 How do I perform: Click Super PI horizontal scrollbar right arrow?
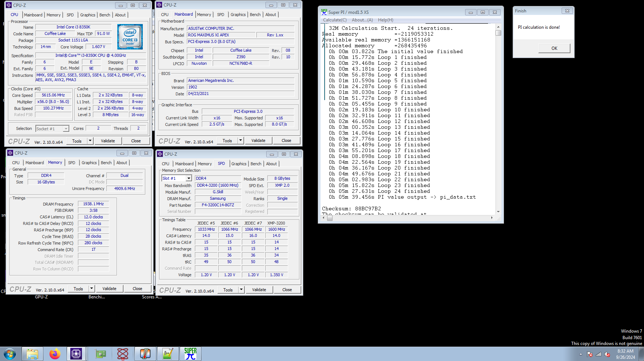pyautogui.click(x=492, y=218)
